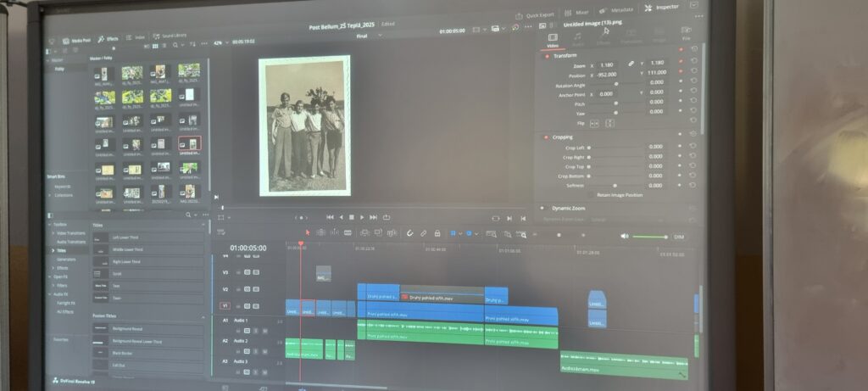Toggle the Metadata panel
This screenshot has height=391, width=868.
[x=616, y=10]
